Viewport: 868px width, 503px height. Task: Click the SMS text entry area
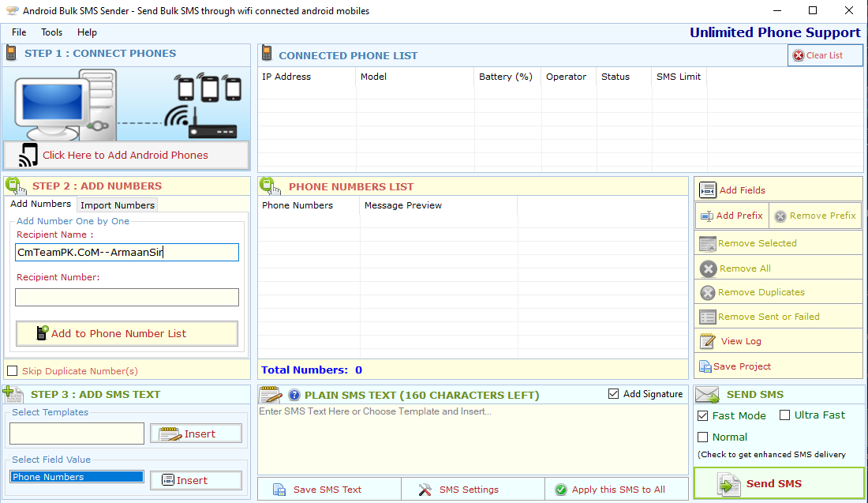(x=473, y=440)
